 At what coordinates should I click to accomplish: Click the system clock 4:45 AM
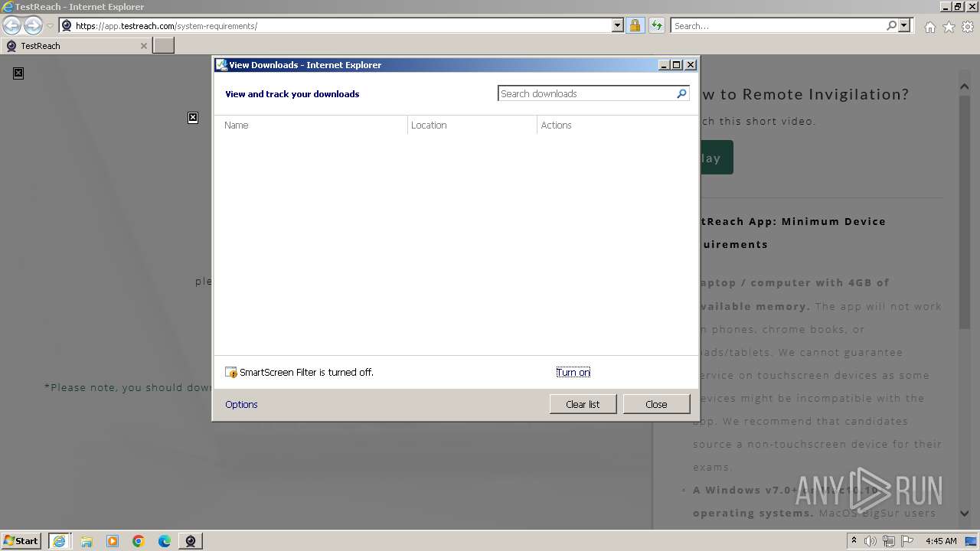(941, 541)
